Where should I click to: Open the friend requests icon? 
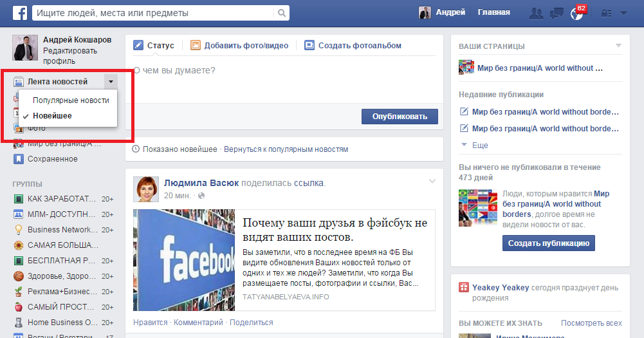click(536, 13)
